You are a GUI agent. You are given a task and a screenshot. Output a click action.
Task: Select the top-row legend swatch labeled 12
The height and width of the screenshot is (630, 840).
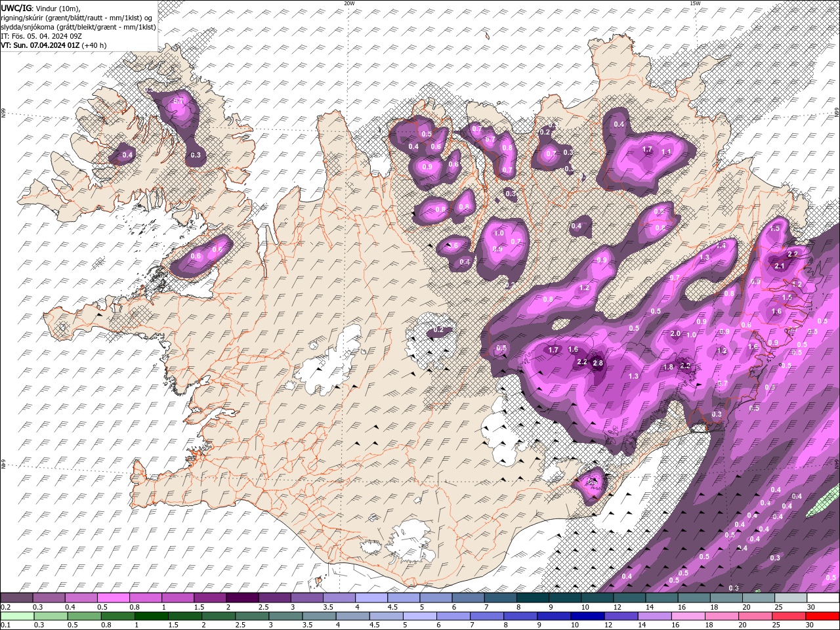[629, 598]
